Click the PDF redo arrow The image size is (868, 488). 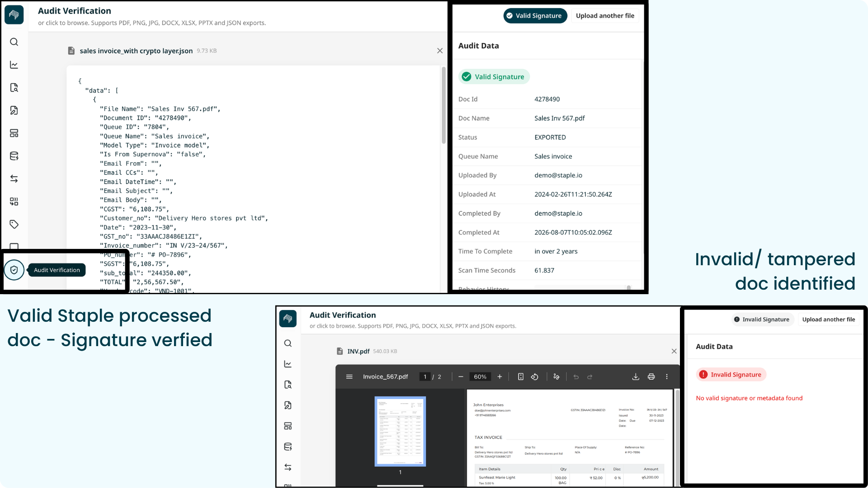(x=590, y=377)
